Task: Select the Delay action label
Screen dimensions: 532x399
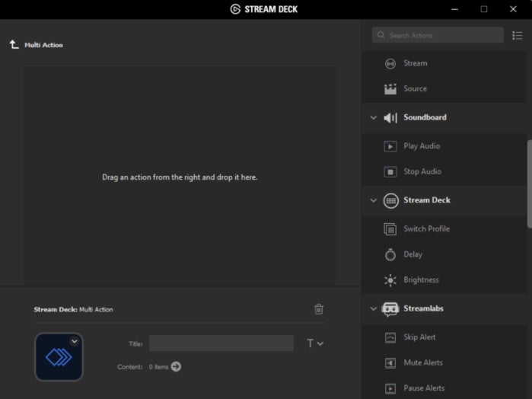Action: coord(413,254)
